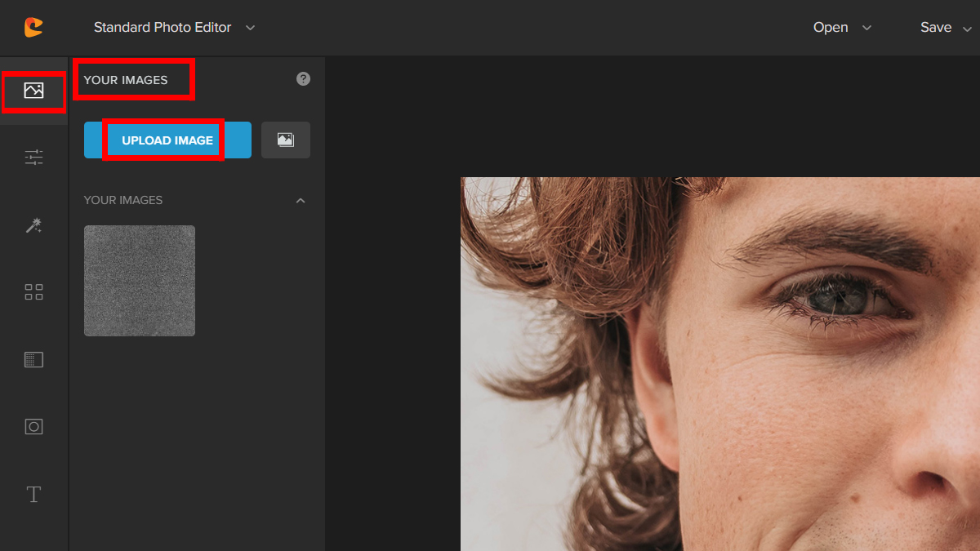Select the Frames tool icon

(33, 426)
